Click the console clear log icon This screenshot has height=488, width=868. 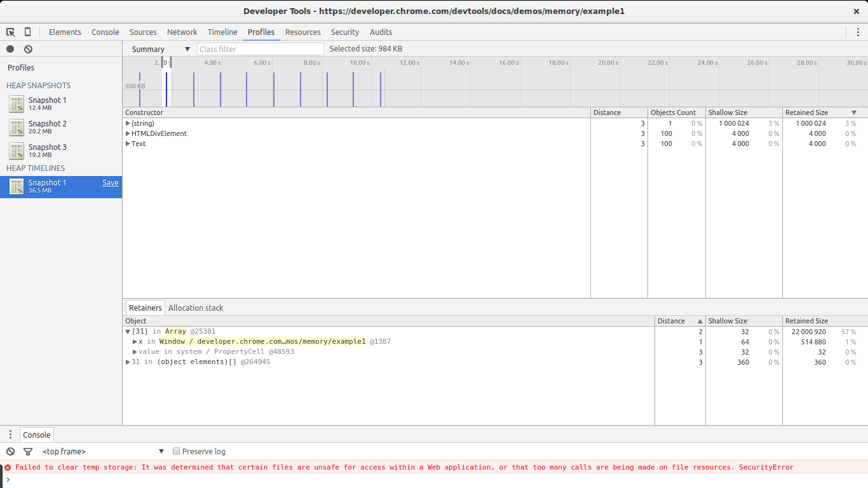[x=10, y=451]
